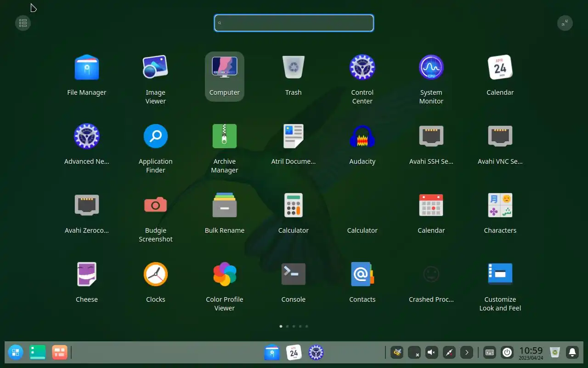The height and width of the screenshot is (368, 588).
Task: Launch Control Center from the app grid
Action: click(x=362, y=68)
